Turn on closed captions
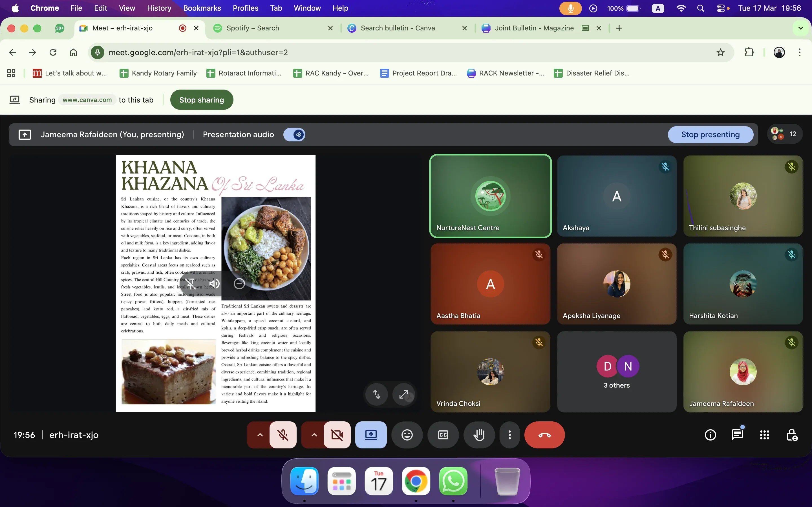Image resolution: width=812 pixels, height=507 pixels. tap(443, 435)
